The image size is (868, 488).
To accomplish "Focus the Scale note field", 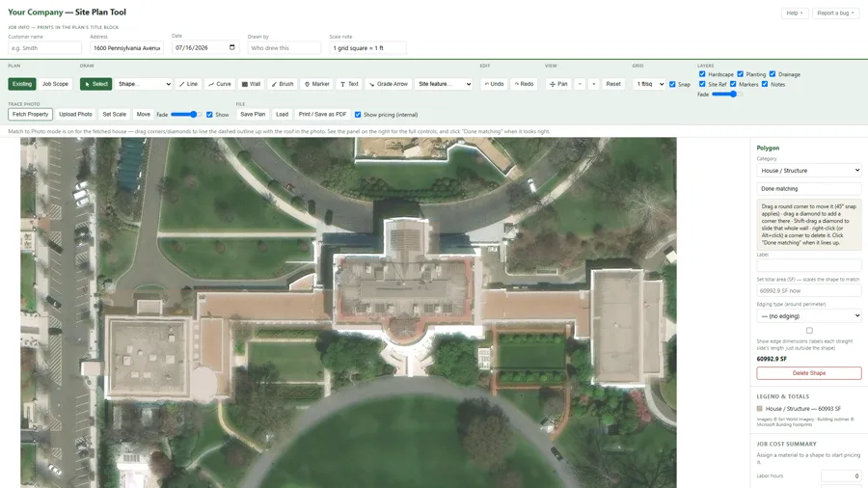I will click(367, 48).
